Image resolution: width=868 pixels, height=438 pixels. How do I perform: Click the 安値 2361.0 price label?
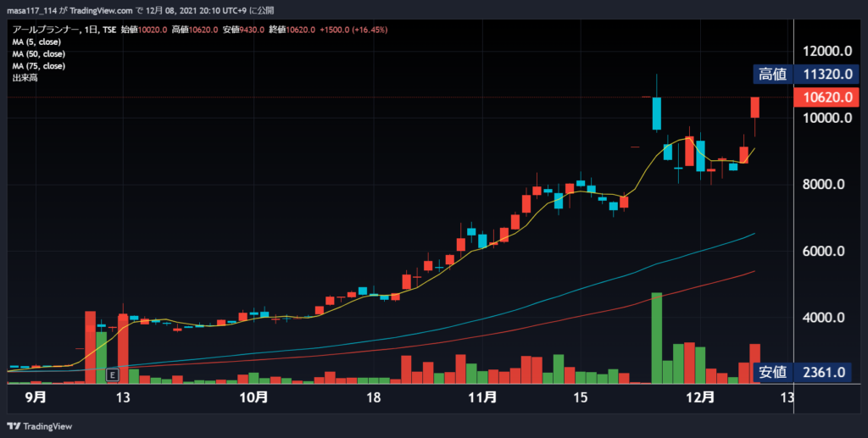tap(802, 372)
